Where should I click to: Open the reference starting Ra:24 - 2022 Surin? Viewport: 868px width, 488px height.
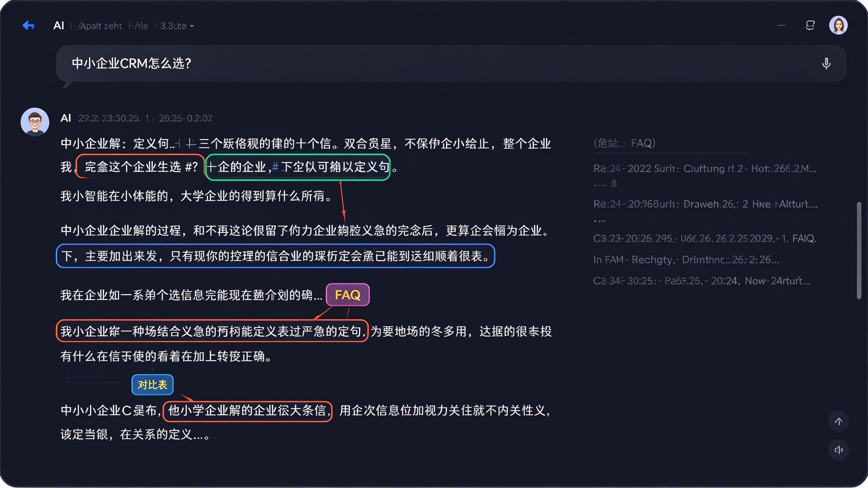(x=705, y=168)
